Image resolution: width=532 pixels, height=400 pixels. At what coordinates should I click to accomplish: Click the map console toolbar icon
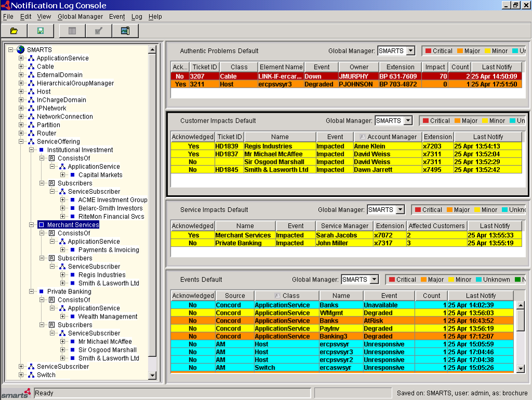(x=125, y=31)
